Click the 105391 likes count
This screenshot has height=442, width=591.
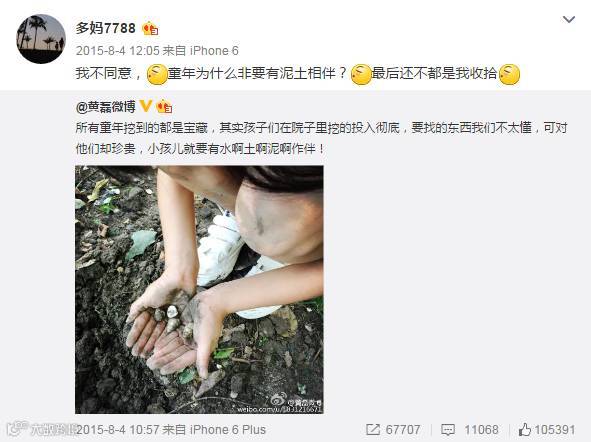pos(555,430)
